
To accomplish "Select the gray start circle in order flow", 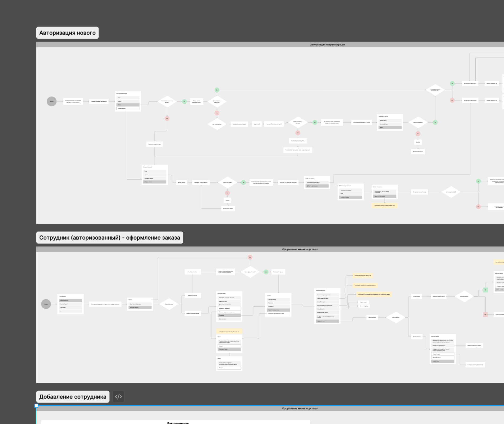I will pos(46,304).
